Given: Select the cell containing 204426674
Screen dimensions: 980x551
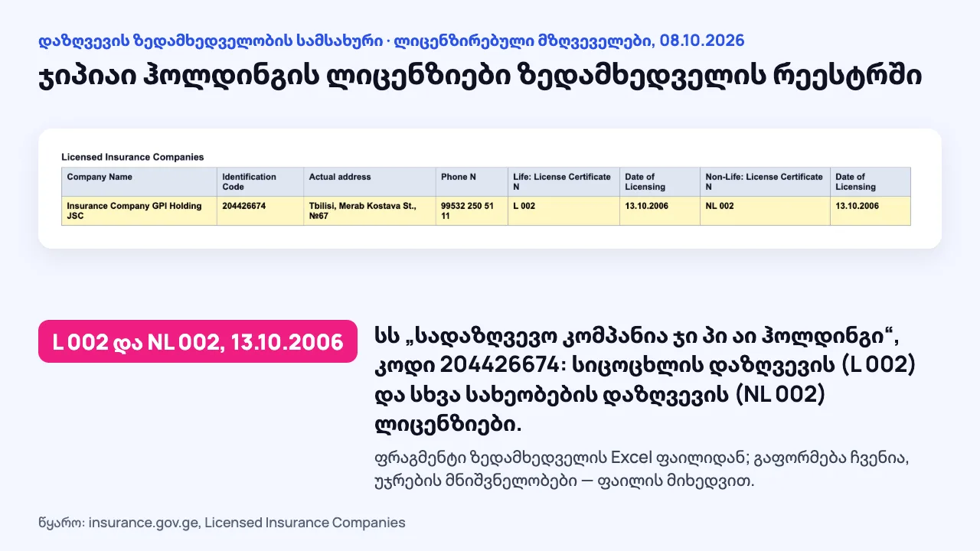Looking at the screenshot, I should 260,211.
